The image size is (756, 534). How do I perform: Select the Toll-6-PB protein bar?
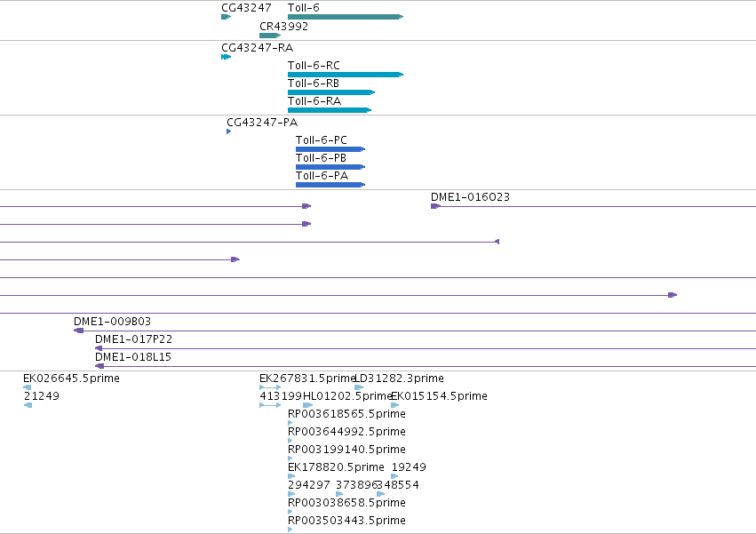point(330,167)
